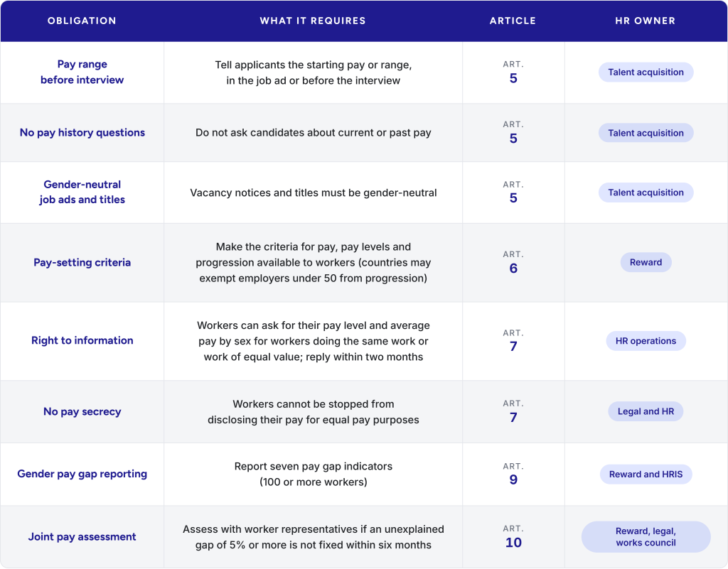
Task: Click the Legal and HR owner tag
Action: [646, 411]
